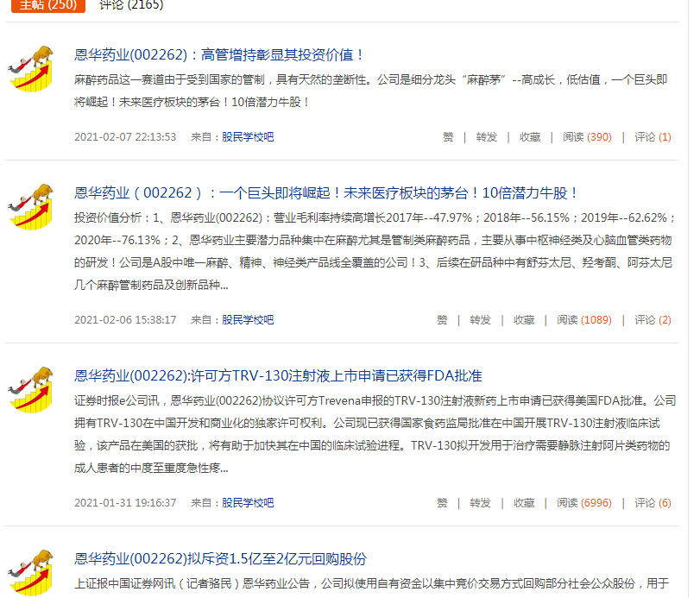Click 阅读 (1089) on second post
Viewport: 700px width, 598px height.
584,320
